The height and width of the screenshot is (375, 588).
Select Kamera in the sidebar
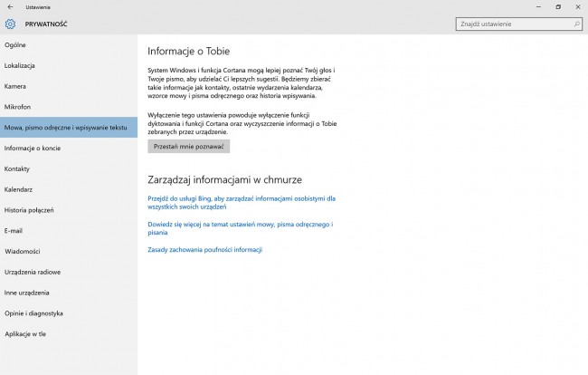(69, 86)
